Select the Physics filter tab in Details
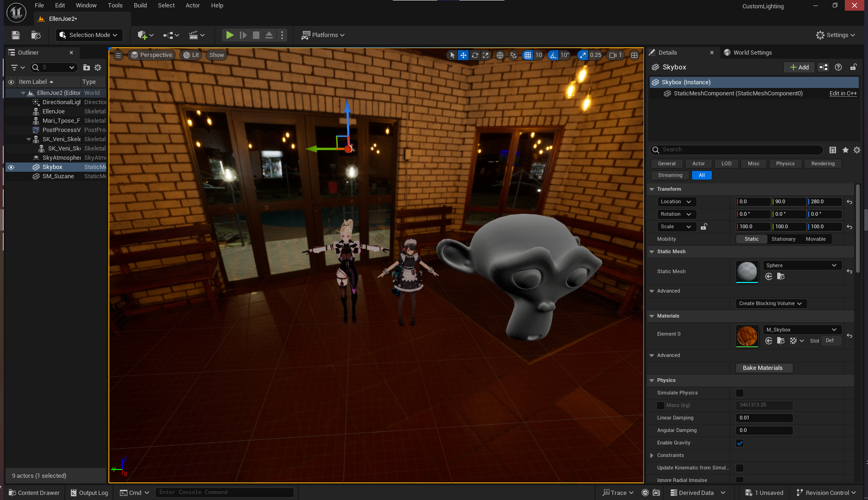Image resolution: width=868 pixels, height=500 pixels. (785, 164)
